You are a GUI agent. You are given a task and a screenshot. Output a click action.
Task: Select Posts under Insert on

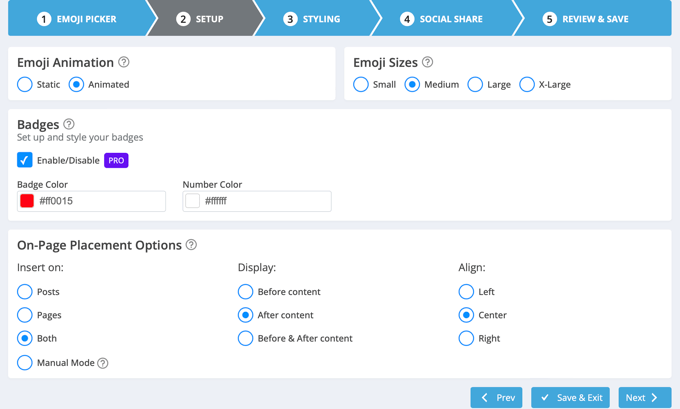[x=25, y=292]
